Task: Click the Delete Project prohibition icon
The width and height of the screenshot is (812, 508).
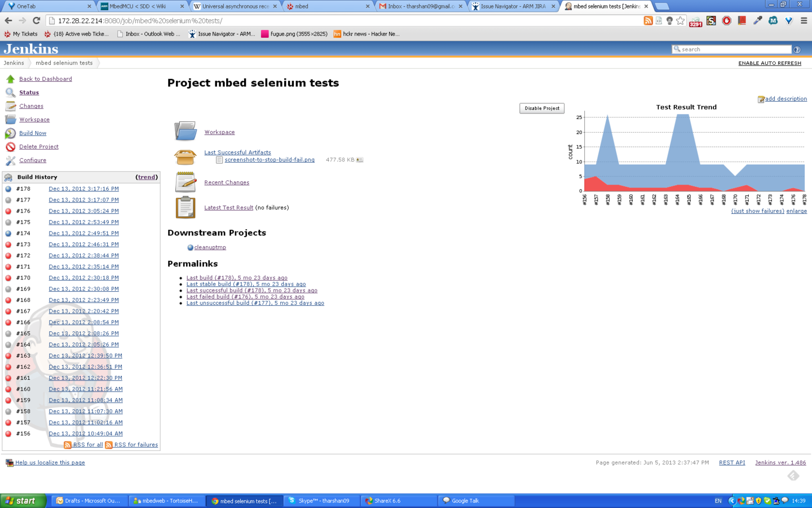Action: pos(10,147)
